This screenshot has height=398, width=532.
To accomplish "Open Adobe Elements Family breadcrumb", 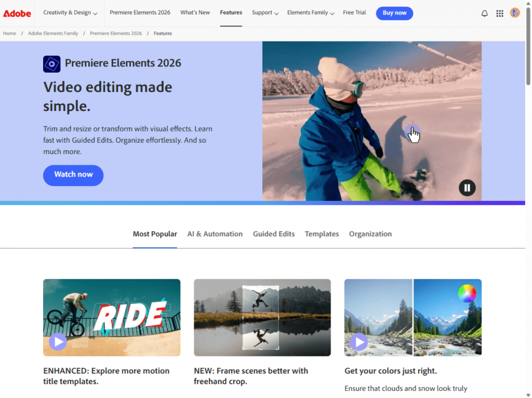I will click(x=53, y=33).
